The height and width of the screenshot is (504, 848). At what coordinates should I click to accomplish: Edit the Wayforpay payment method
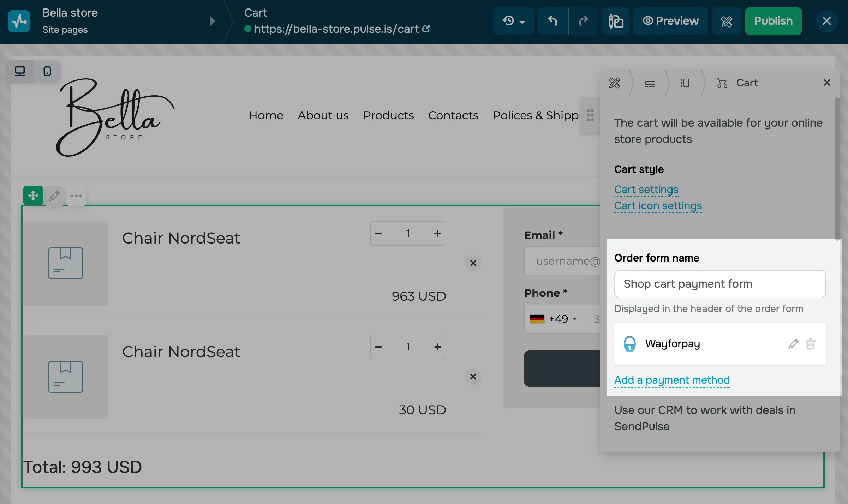pos(793,344)
